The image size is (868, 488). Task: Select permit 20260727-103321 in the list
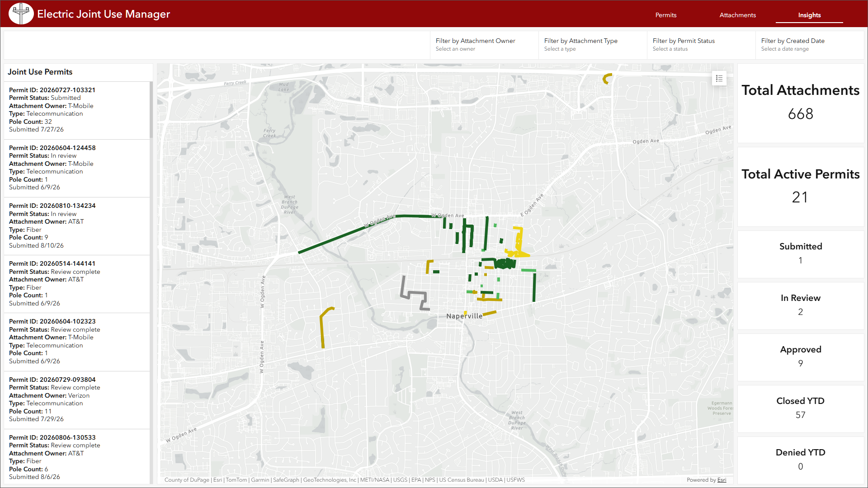(x=77, y=110)
